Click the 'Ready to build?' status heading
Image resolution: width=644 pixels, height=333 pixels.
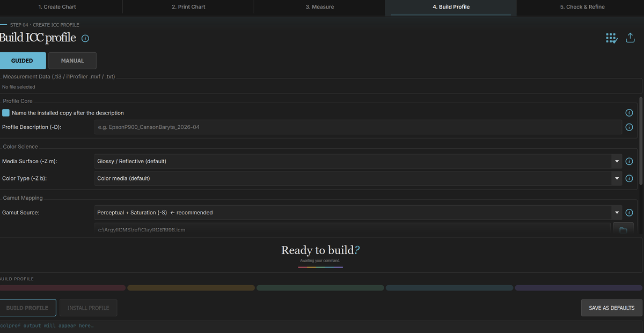[320, 250]
